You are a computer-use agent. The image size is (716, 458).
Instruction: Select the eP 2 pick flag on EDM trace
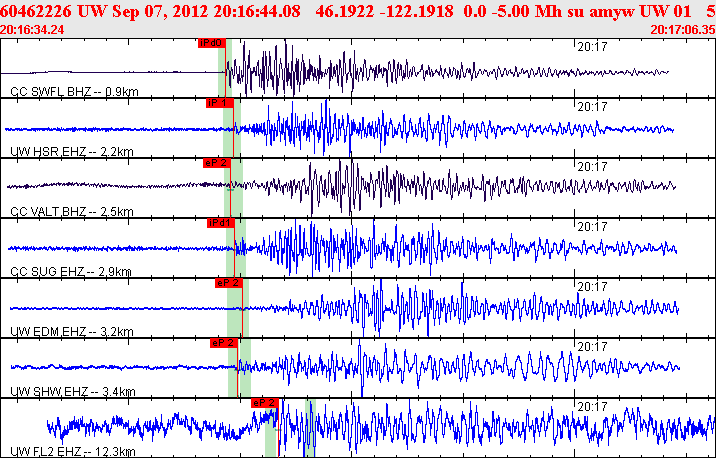coord(229,283)
